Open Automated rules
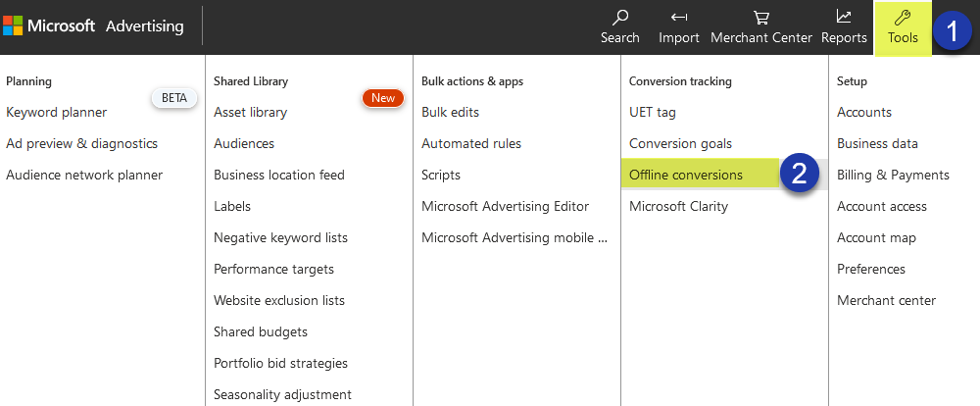Viewport: 980px width, 406px height. [x=471, y=144]
